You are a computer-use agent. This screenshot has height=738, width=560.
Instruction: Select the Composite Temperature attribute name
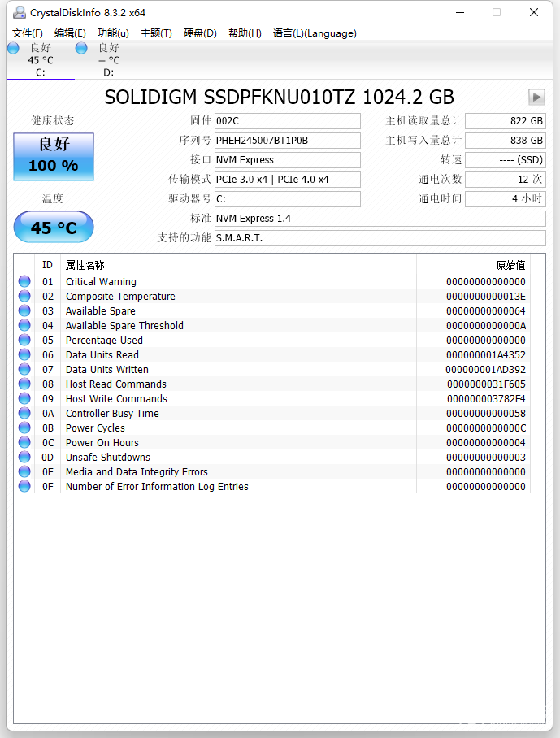[x=120, y=296]
